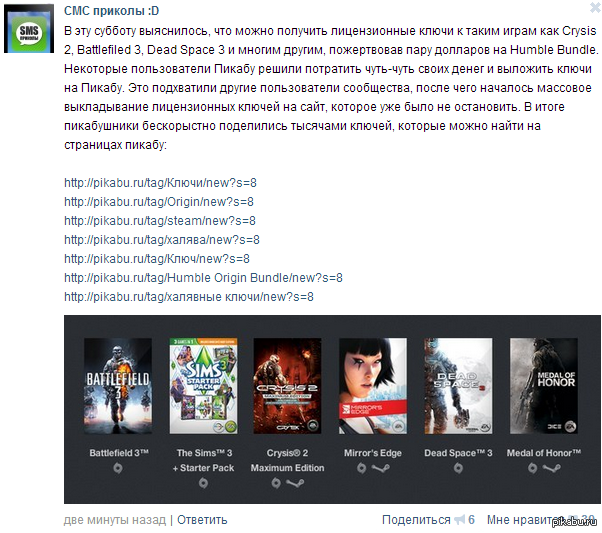Dismiss the post with the X icon
Image resolution: width=602 pixels, height=533 pixels.
click(595, 7)
